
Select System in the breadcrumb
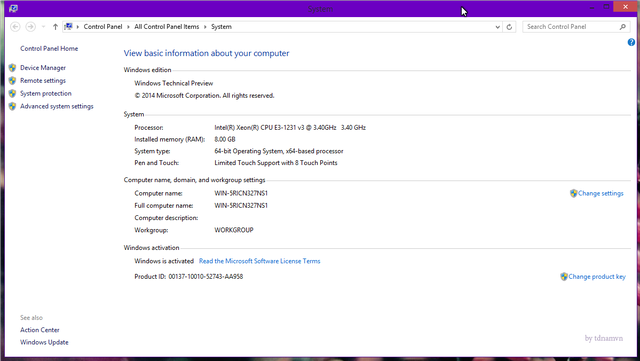(221, 27)
